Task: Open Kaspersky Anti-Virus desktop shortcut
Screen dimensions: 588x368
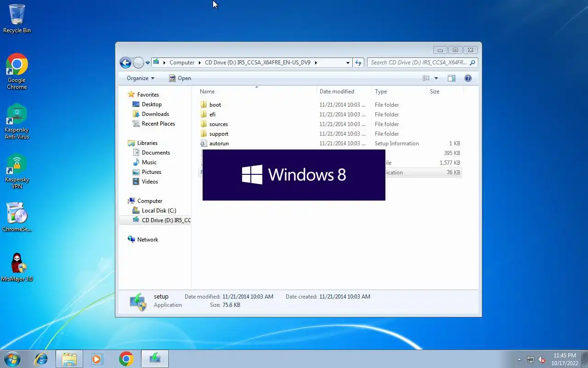Action: click(x=17, y=121)
